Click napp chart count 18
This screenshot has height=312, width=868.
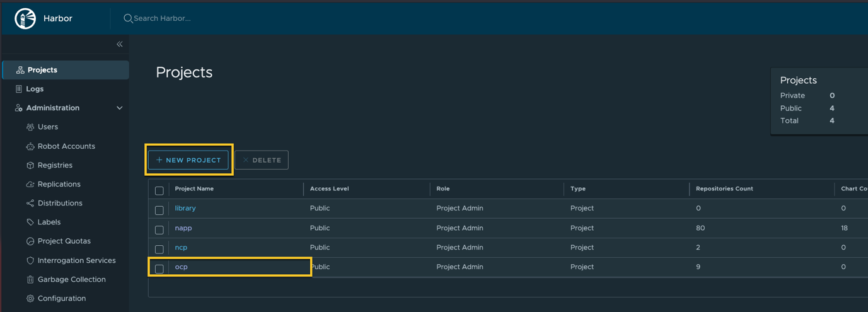coord(844,228)
